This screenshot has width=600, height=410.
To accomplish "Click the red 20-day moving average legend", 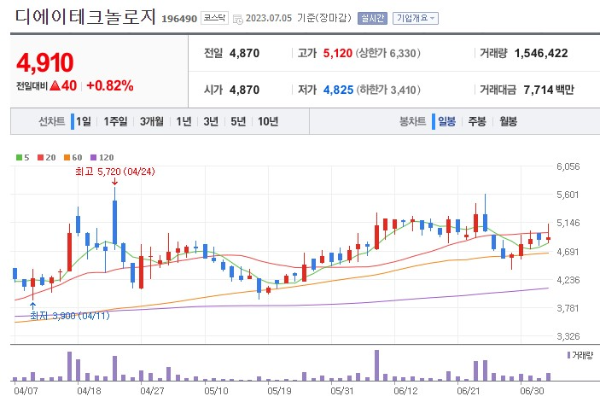I will coord(47,157).
